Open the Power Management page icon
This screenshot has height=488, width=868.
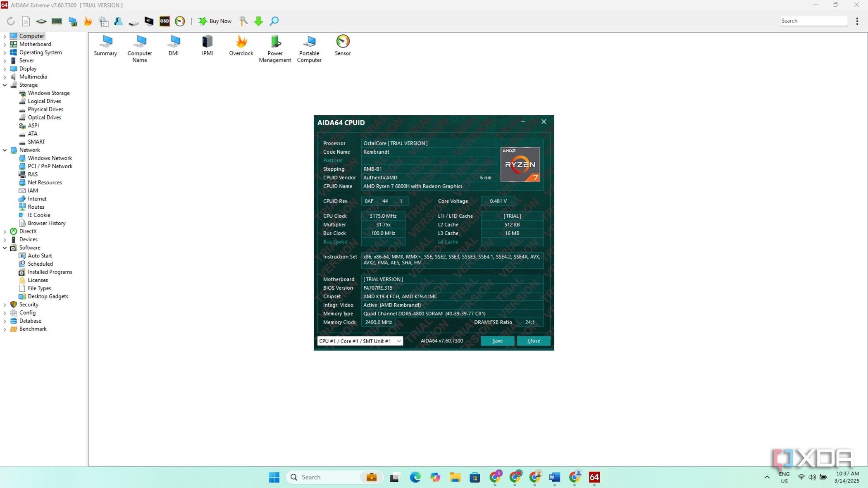(275, 49)
